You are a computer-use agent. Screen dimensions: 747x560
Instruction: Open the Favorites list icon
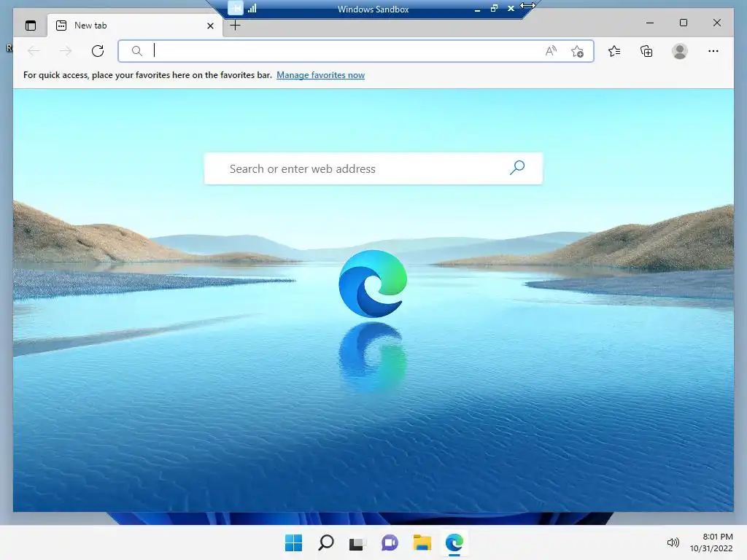614,51
